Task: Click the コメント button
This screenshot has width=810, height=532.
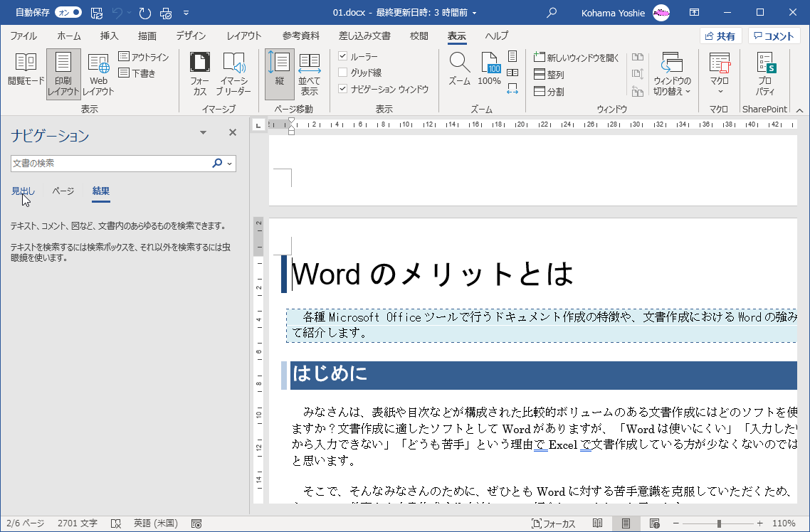Action: point(774,36)
